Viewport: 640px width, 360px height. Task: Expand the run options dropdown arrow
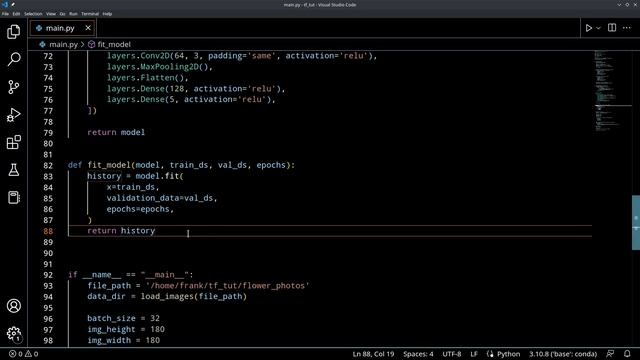[x=598, y=28]
